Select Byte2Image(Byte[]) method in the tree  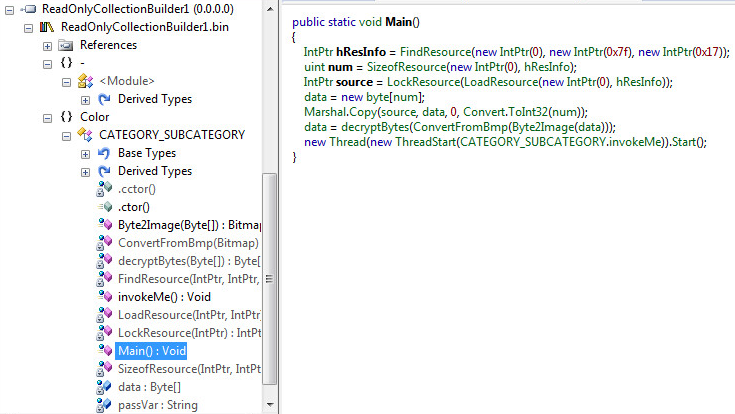[189, 225]
